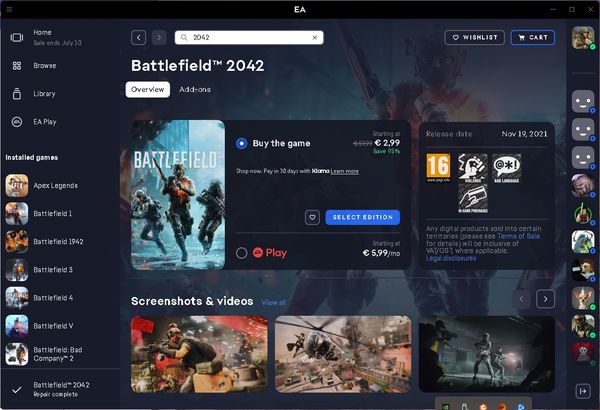This screenshot has height=410, width=600.
Task: Collapse friends panel with arrow icon
Action: [x=583, y=391]
